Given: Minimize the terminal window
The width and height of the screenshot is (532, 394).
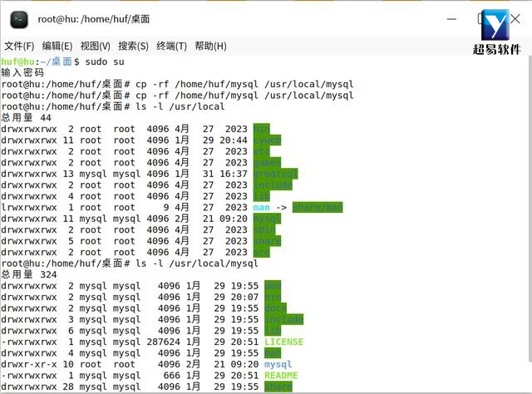Looking at the screenshot, I should click(x=451, y=19).
